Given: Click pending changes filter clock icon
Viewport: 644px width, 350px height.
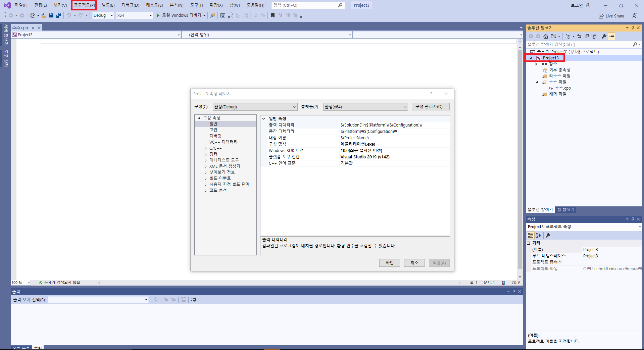Looking at the screenshot, I should tap(568, 36).
